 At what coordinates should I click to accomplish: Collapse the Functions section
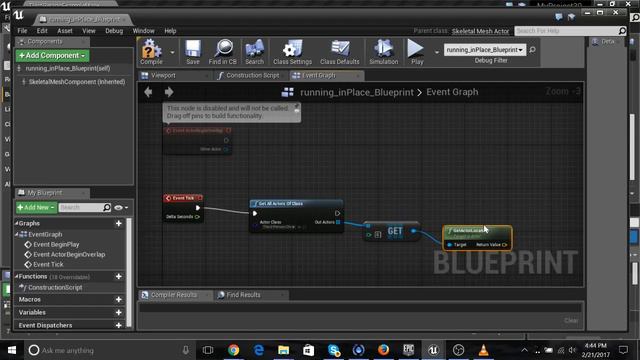[x=17, y=276]
